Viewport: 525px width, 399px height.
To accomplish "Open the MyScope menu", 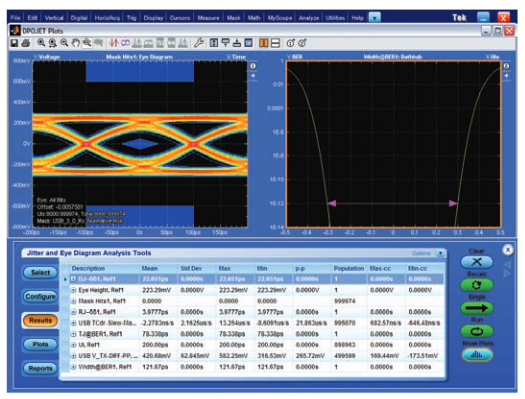I will 280,18.
